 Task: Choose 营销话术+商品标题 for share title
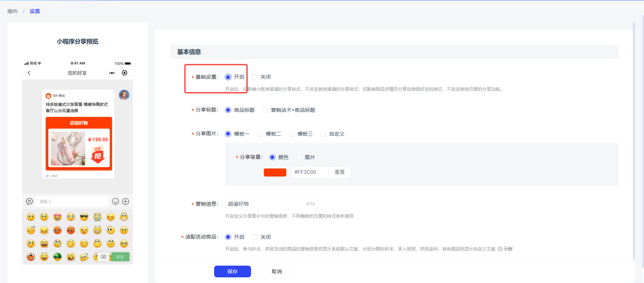tap(265, 110)
